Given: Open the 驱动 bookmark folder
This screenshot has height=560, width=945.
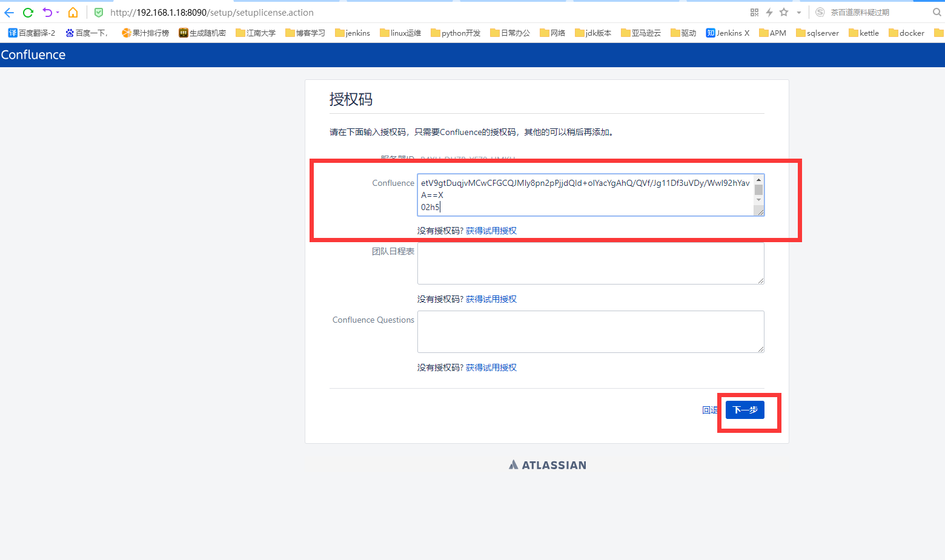Looking at the screenshot, I should tap(683, 33).
